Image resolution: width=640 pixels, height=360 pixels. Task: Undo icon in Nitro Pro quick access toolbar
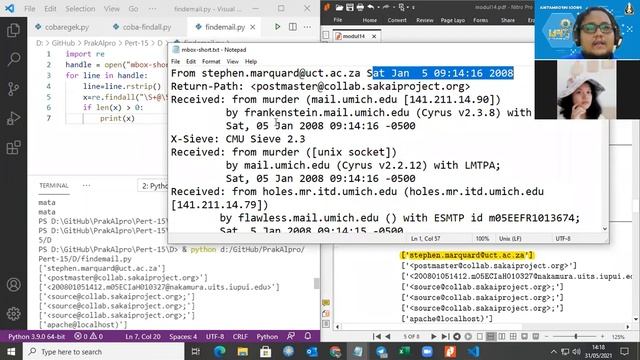pyautogui.click(x=371, y=7)
